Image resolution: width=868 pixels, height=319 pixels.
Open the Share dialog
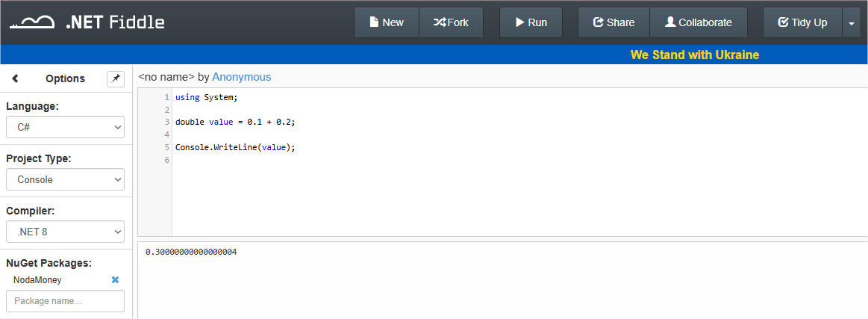[x=614, y=22]
